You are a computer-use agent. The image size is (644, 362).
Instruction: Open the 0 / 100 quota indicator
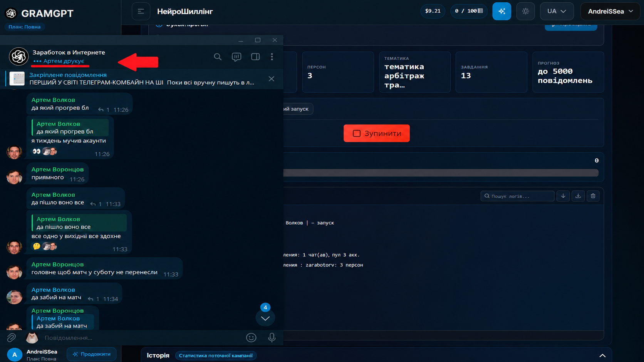click(469, 11)
